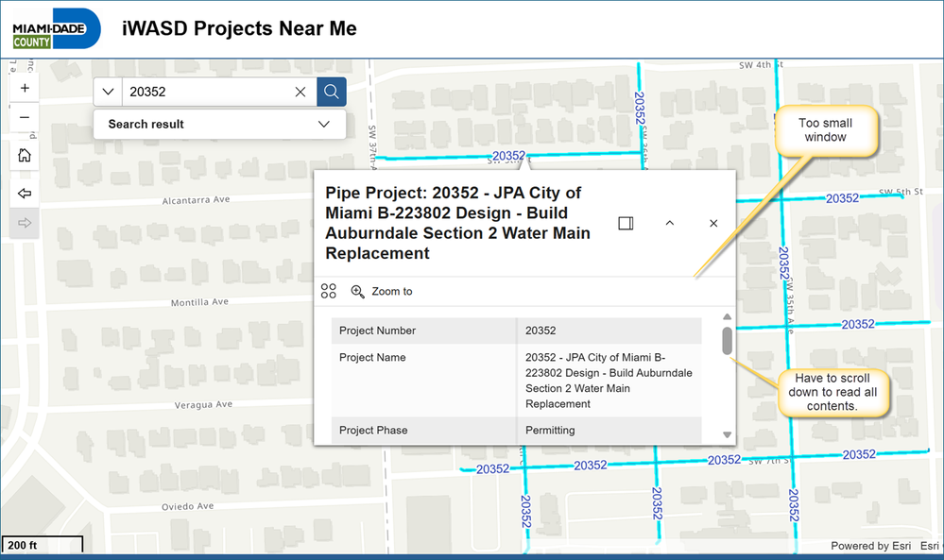The width and height of the screenshot is (944, 560).
Task: Click the scroll down arrow in popup
Action: (727, 434)
